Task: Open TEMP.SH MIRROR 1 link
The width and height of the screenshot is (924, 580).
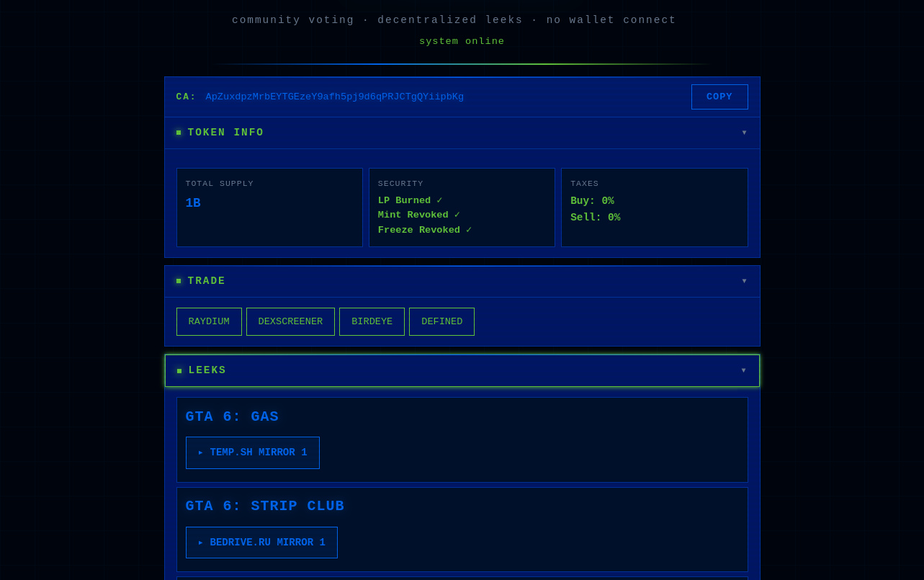Action: coord(253,452)
